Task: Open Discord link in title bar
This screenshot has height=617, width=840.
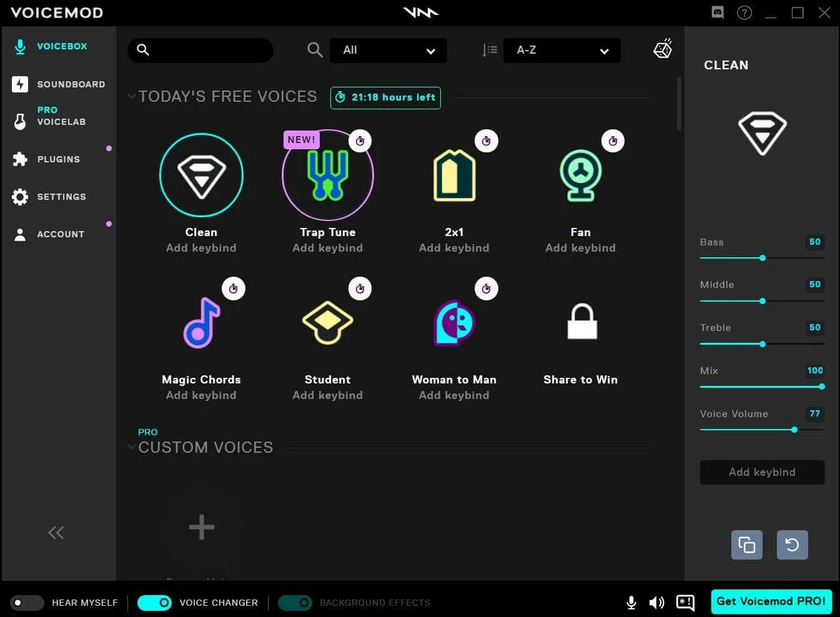Action: (x=718, y=12)
